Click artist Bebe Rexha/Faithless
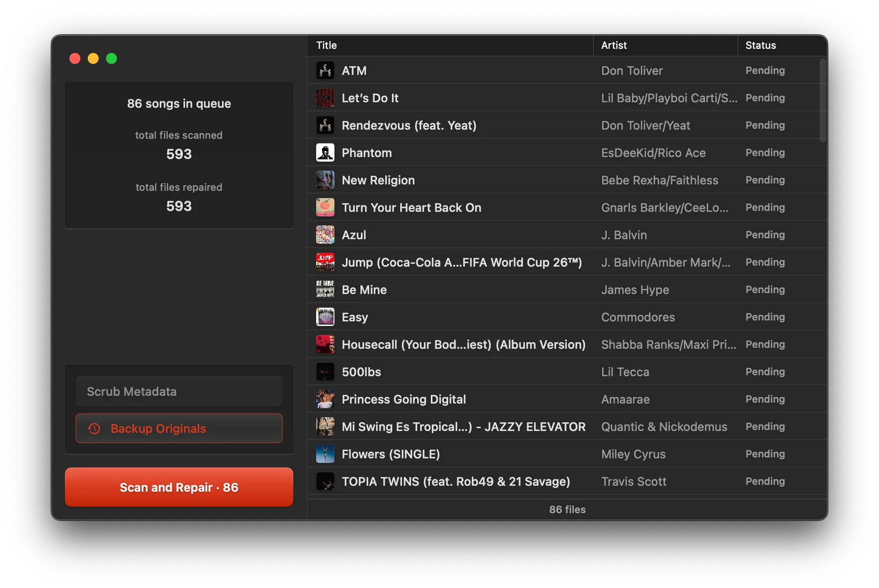 point(660,180)
